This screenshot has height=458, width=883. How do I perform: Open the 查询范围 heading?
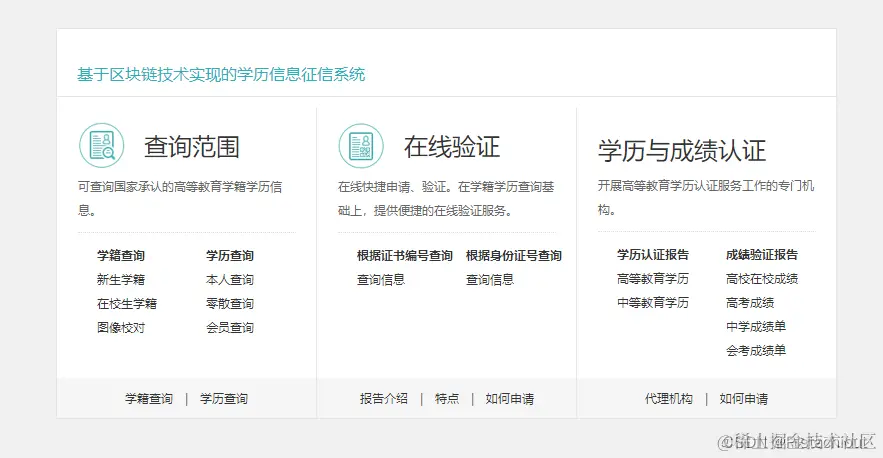click(x=192, y=146)
